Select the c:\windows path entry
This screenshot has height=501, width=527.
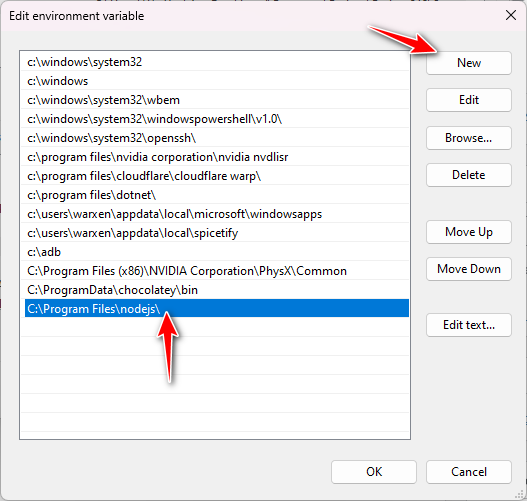click(x=217, y=81)
